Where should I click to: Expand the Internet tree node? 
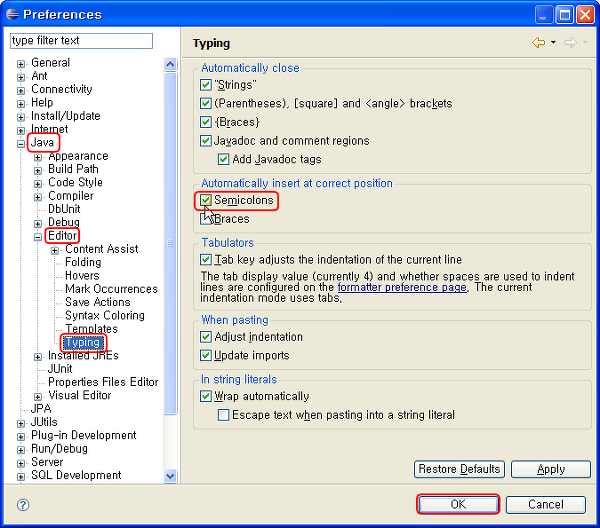point(21,130)
